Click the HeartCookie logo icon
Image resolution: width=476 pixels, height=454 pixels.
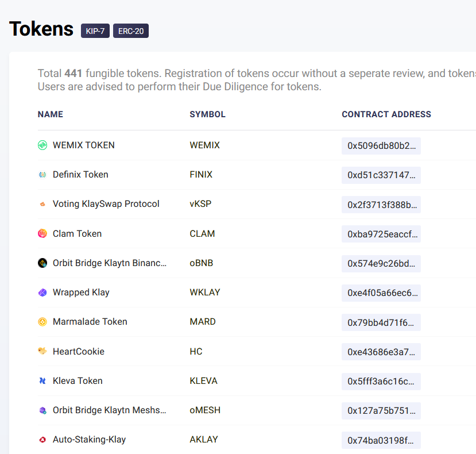[42, 351]
